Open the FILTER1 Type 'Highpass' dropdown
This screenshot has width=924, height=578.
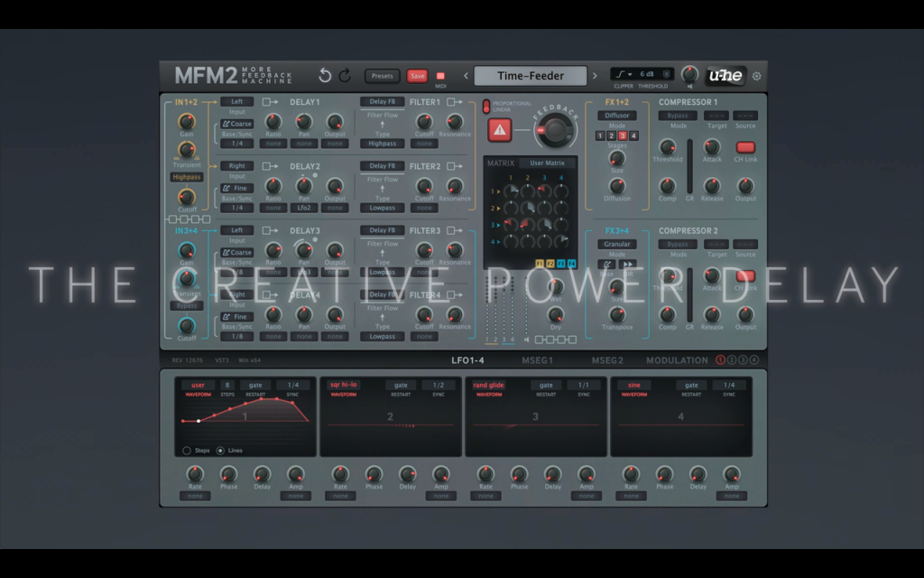pos(382,144)
